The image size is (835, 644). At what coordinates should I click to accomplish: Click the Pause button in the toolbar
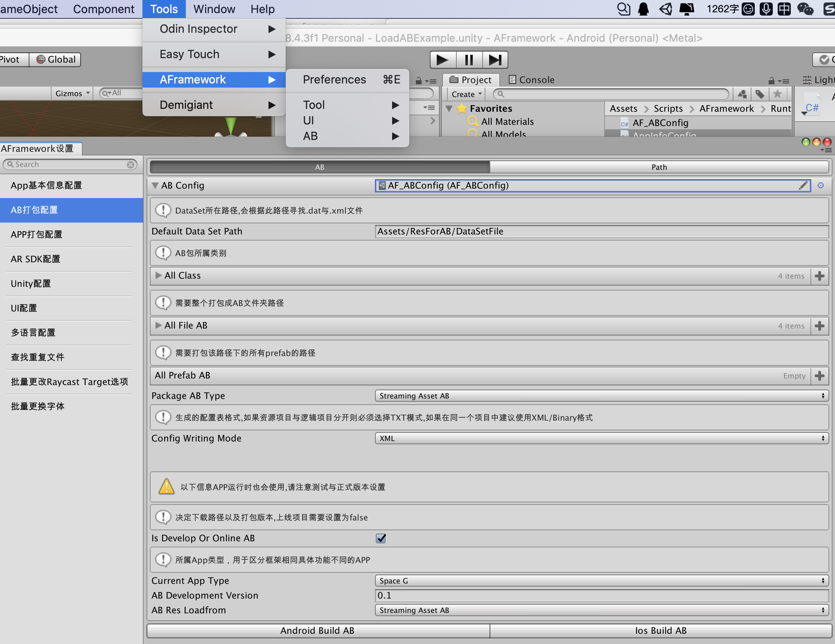pos(469,60)
